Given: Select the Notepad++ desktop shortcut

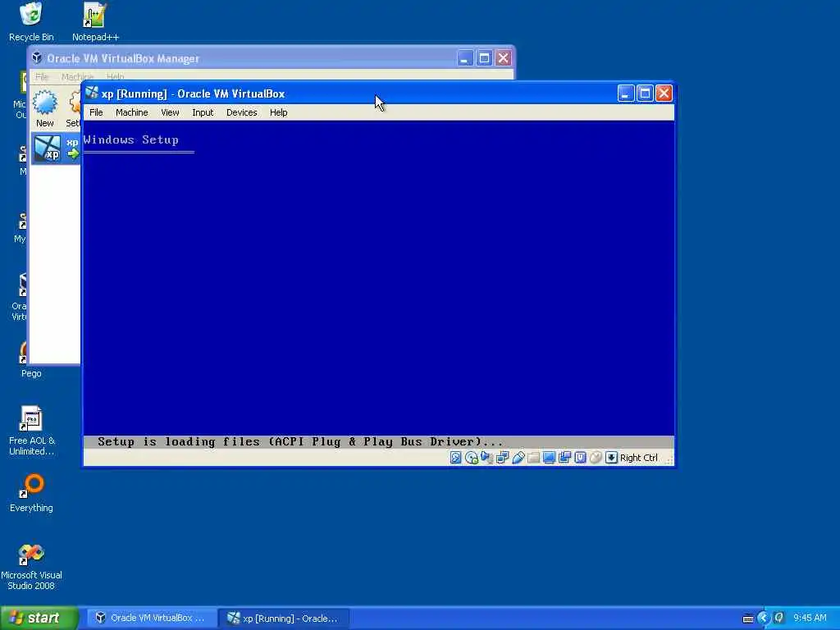Looking at the screenshot, I should click(x=95, y=22).
